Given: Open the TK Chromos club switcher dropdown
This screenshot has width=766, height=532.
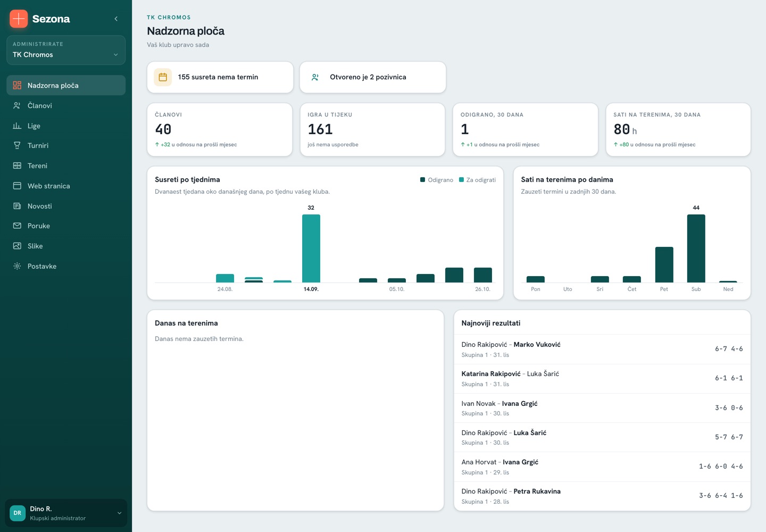Looking at the screenshot, I should point(66,50).
